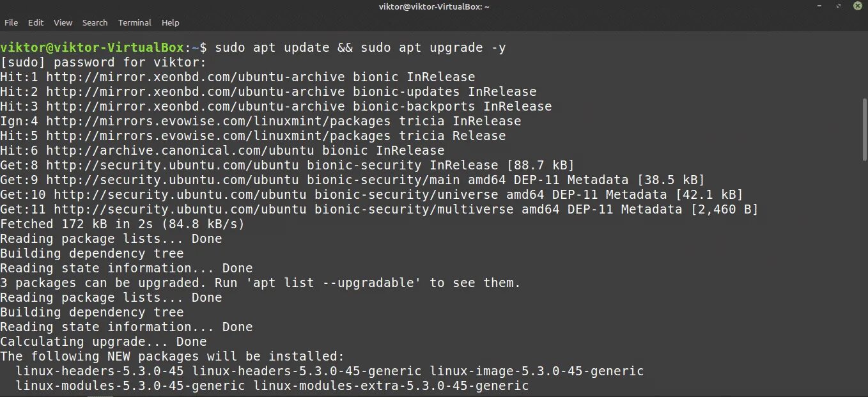Maximize the terminal window

[838, 6]
